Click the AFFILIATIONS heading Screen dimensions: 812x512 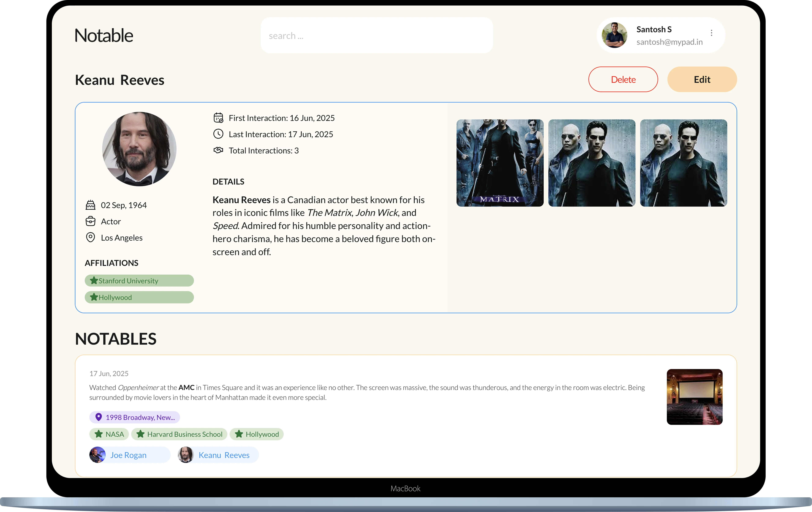(x=112, y=263)
